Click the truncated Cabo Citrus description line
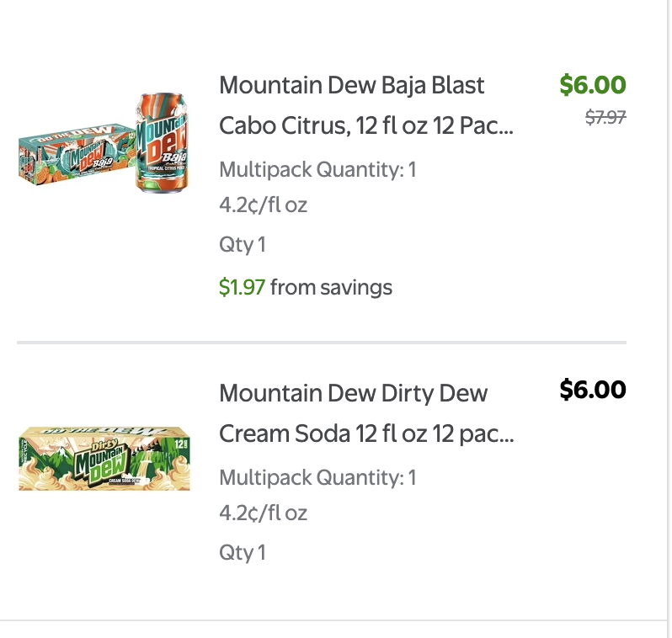Viewport: 672px width, 638px height. tap(365, 125)
